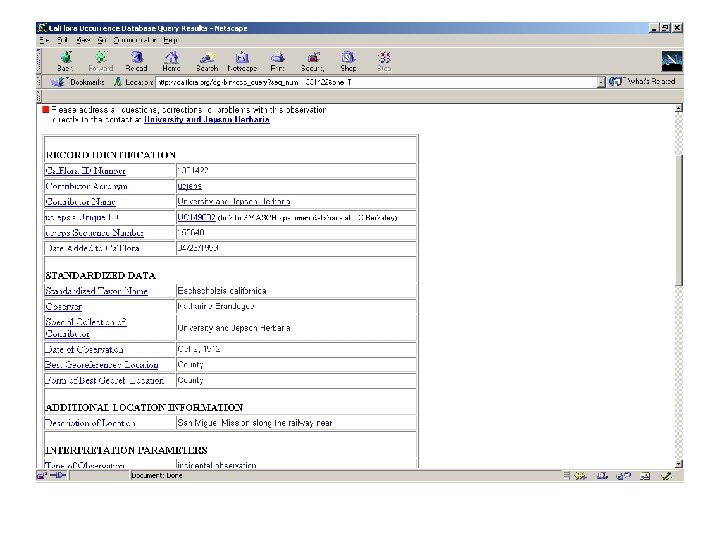
Task: Click the contributor acronym link value
Action: pyautogui.click(x=189, y=186)
